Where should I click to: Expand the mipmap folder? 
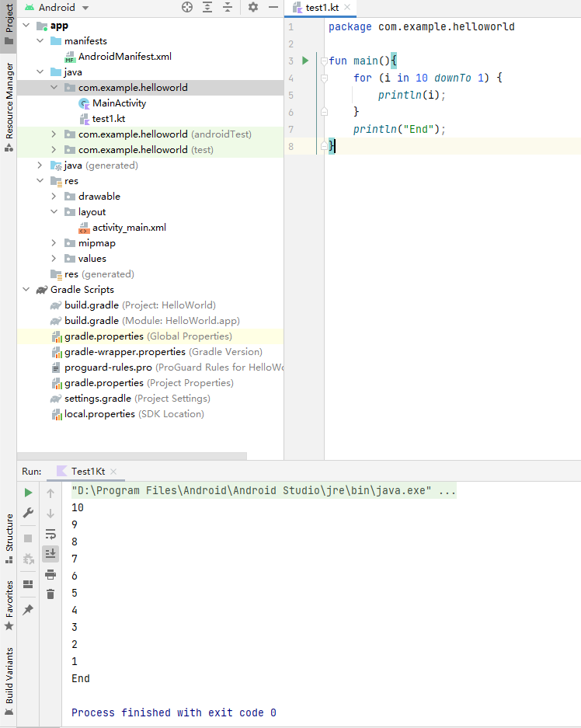click(x=54, y=243)
